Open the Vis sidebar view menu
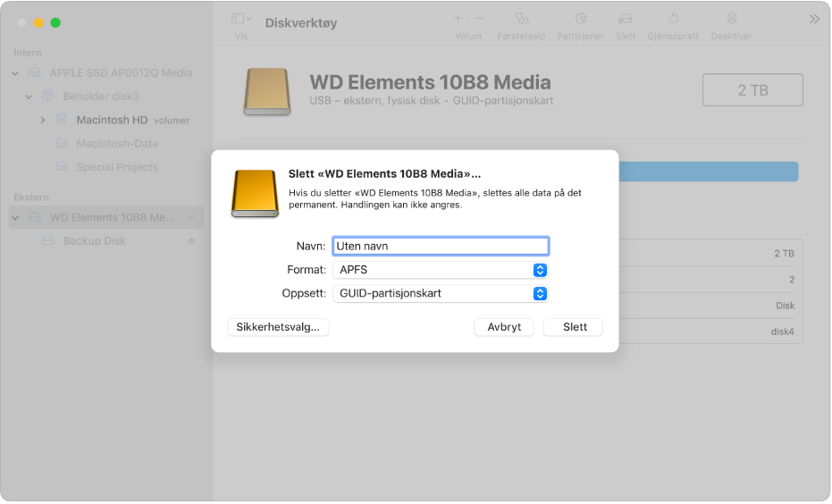This screenshot has height=504, width=832. (241, 19)
